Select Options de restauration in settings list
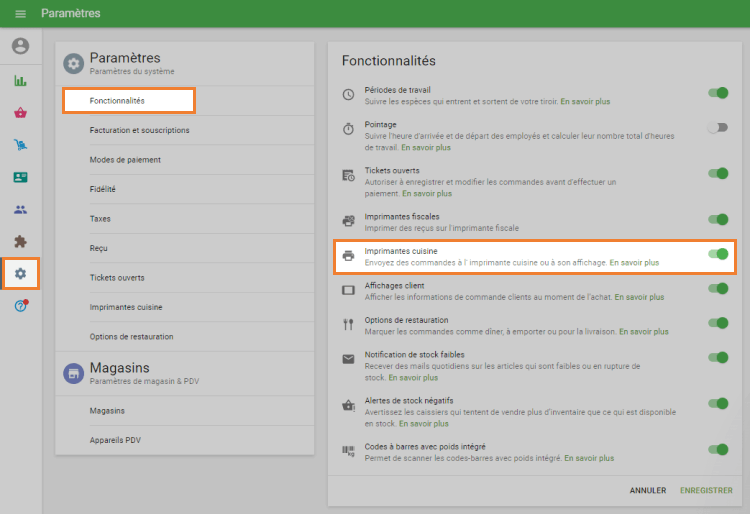 131,336
